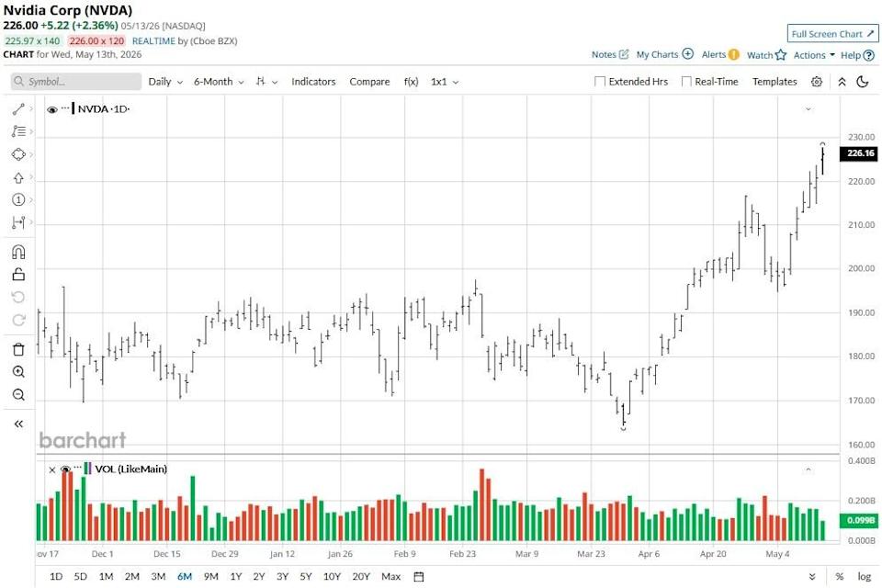Click the Symbol search field

(x=76, y=82)
